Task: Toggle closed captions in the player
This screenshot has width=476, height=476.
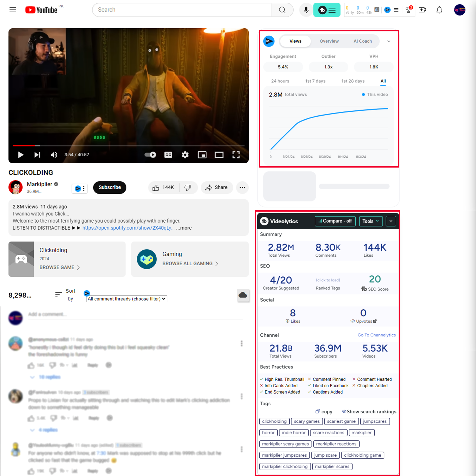Action: click(x=168, y=155)
